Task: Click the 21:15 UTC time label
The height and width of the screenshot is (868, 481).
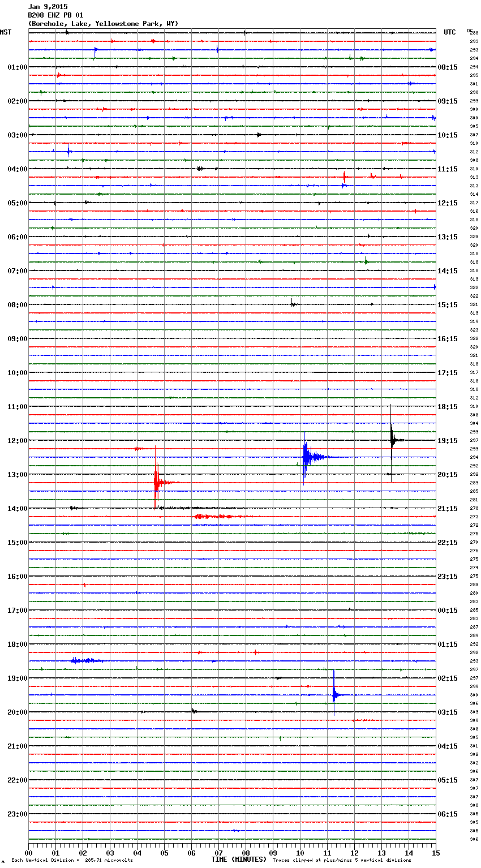Action: coord(448,509)
